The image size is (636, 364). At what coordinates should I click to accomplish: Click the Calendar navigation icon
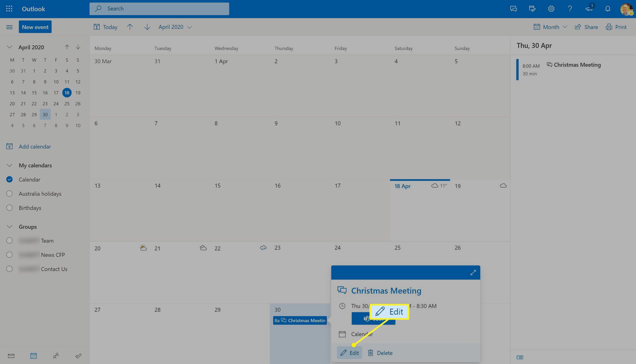coord(34,356)
